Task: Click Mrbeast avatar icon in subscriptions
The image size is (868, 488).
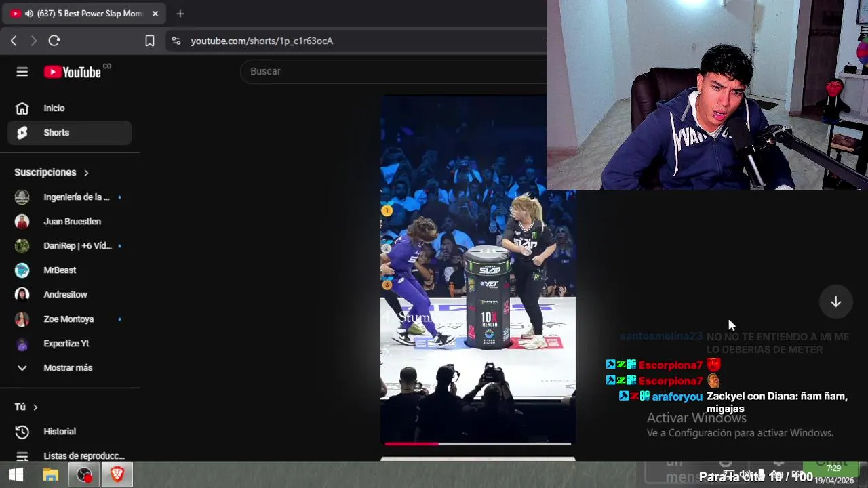Action: point(22,270)
